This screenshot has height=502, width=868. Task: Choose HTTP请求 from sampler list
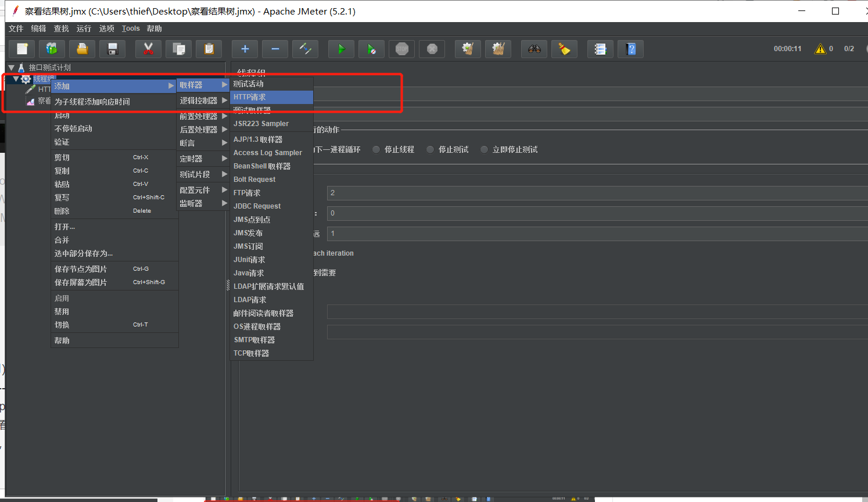coord(272,97)
